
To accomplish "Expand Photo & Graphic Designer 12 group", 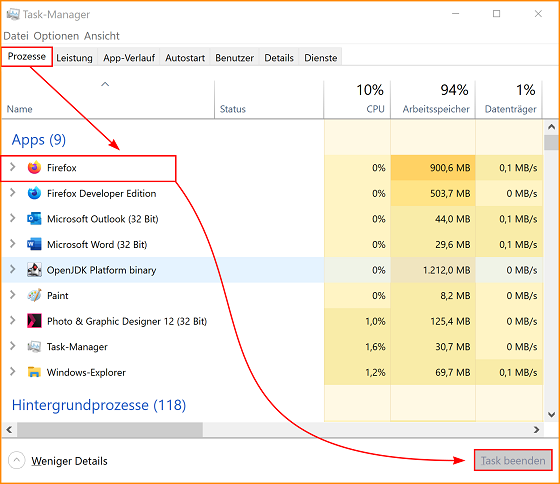I will point(12,320).
